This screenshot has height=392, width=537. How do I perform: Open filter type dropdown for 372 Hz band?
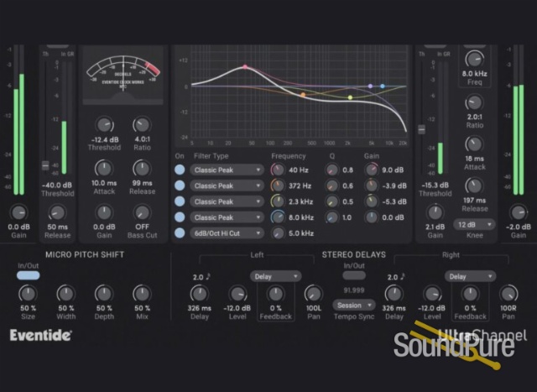(227, 186)
